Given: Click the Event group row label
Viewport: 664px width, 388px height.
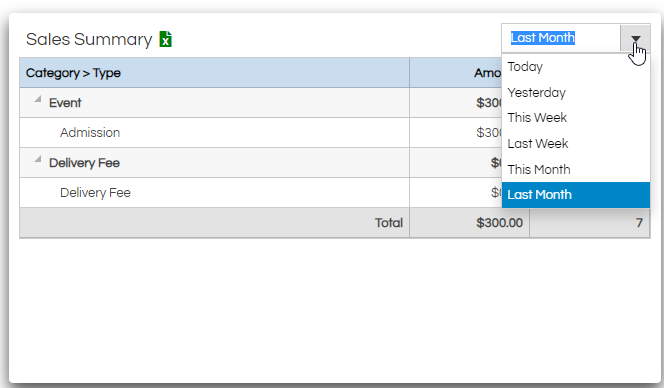Looking at the screenshot, I should 65,103.
